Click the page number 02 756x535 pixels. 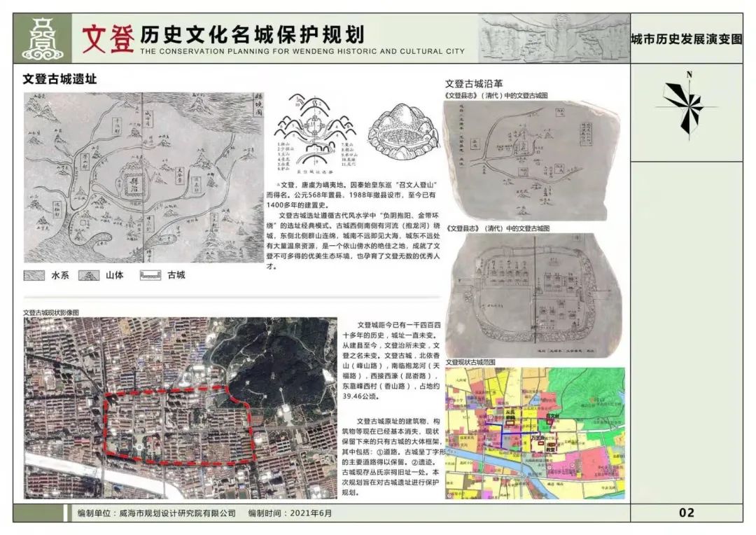687,513
